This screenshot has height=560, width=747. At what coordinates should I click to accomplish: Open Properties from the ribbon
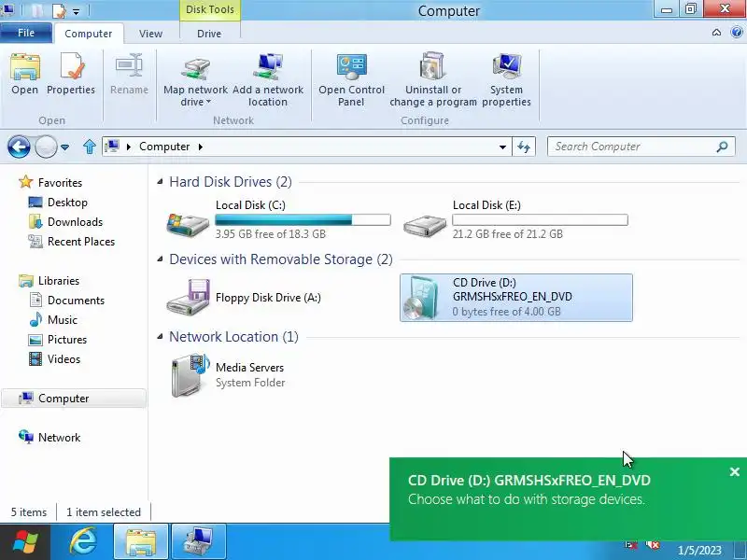(71, 75)
